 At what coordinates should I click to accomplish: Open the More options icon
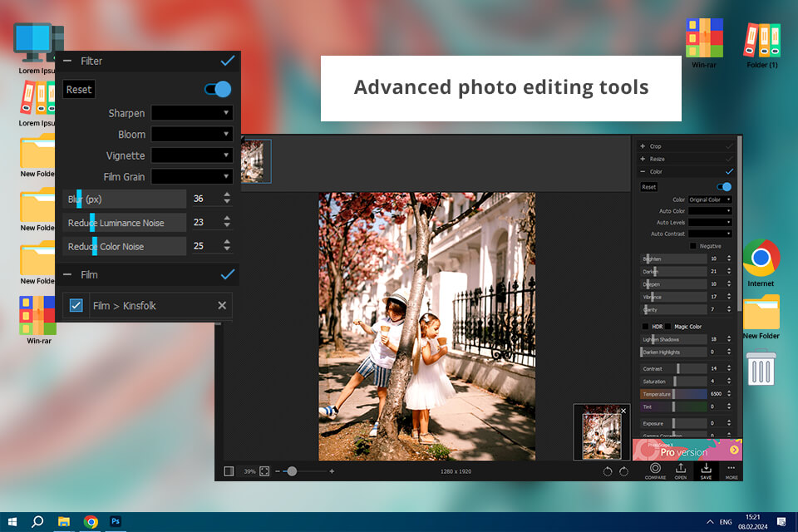(731, 470)
